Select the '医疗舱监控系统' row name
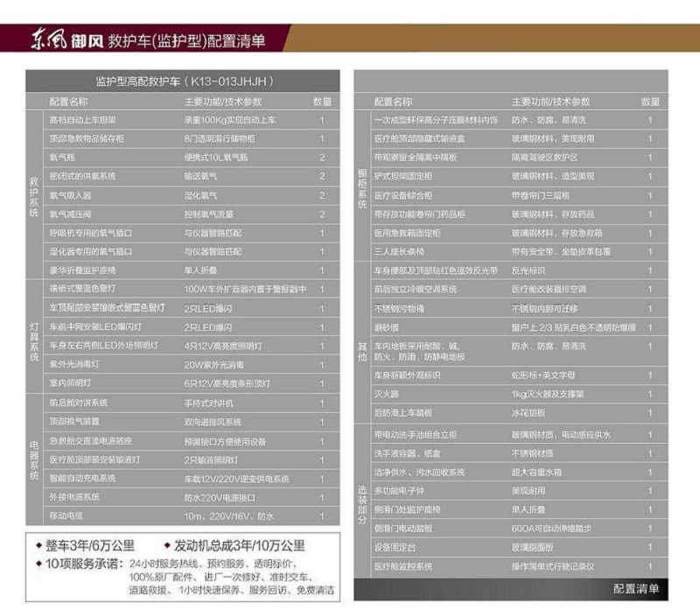Screen dimensions: 700x610 (x=403, y=566)
